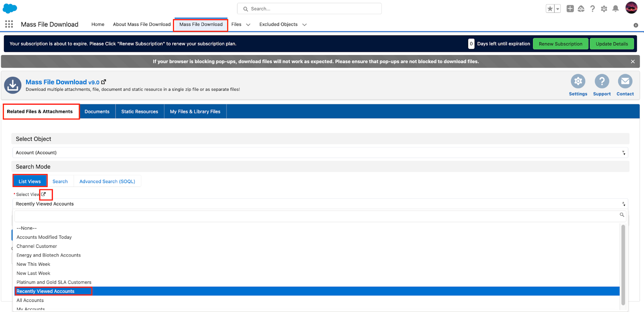Viewport: 644px width, 312px height.
Task: Switch to the Documents tab
Action: click(97, 111)
